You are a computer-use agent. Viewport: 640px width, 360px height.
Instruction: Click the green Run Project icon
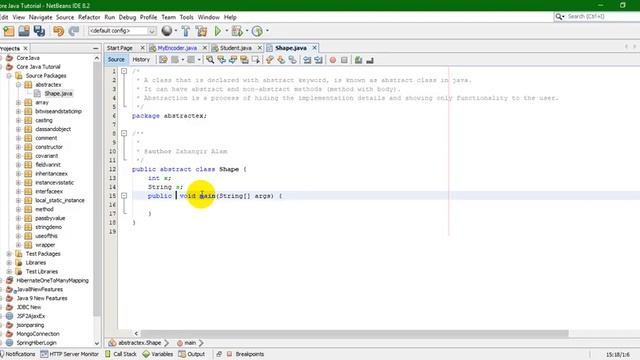coord(218,31)
